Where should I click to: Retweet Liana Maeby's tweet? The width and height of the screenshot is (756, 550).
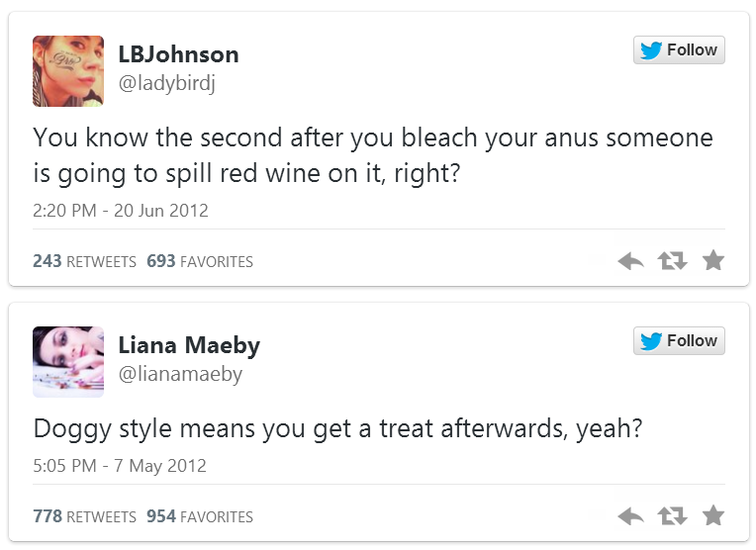click(672, 516)
